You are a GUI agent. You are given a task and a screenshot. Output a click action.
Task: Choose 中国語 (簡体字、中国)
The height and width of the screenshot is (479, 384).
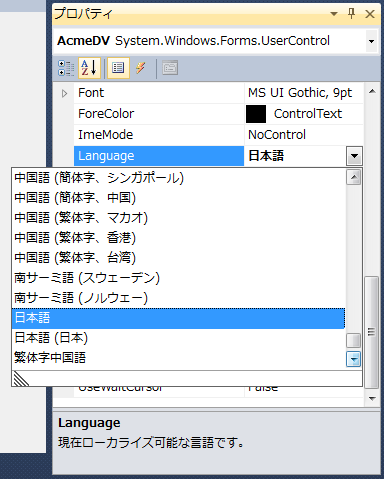pos(178,198)
